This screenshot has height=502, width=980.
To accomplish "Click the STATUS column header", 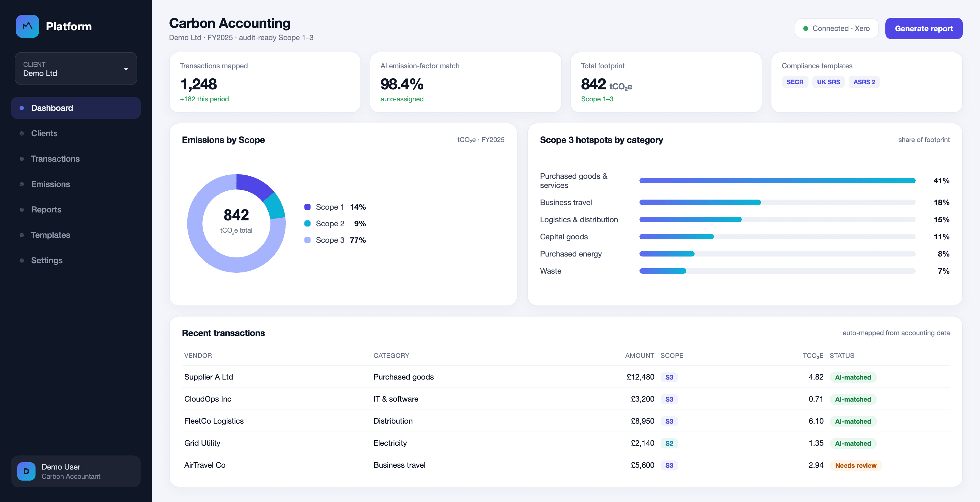I will (x=842, y=356).
